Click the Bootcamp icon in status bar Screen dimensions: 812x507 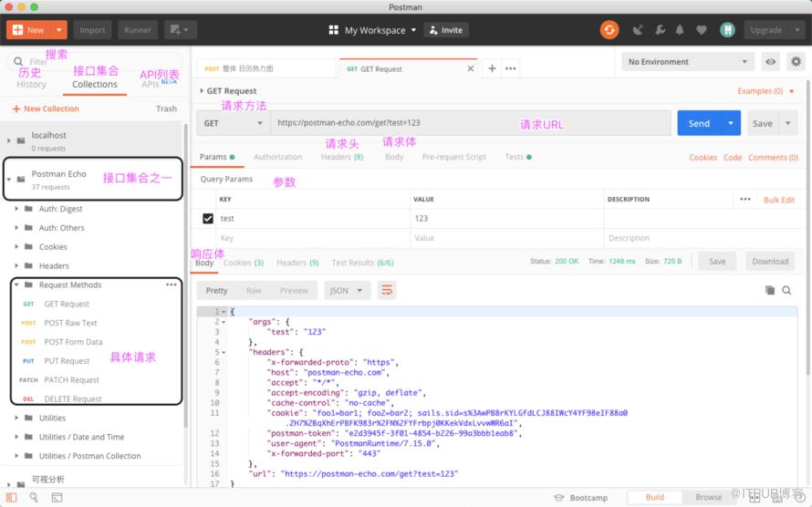tap(558, 498)
